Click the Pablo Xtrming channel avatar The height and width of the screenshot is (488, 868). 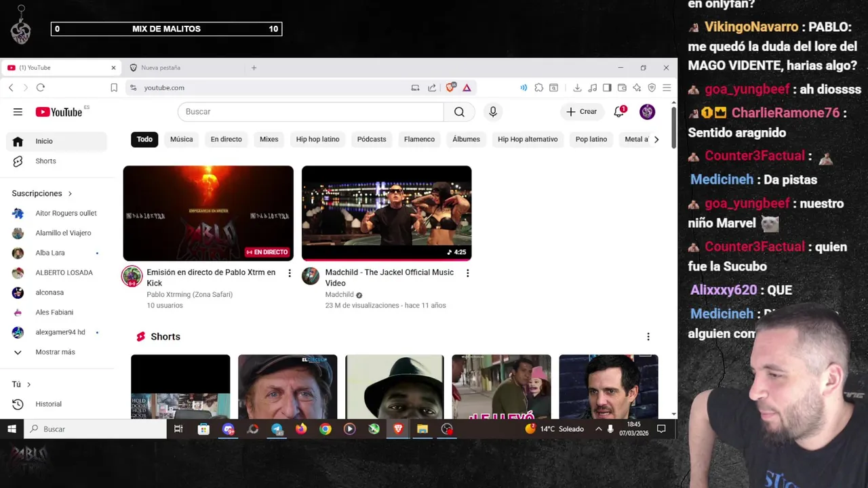132,276
